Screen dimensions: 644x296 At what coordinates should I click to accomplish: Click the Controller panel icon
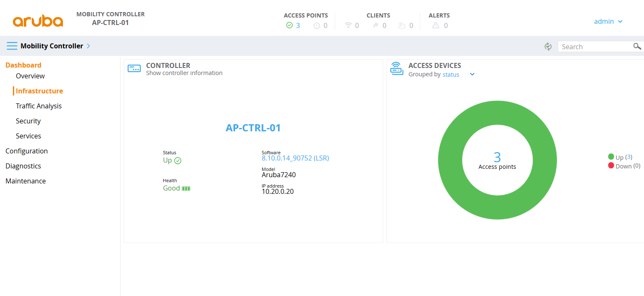(x=134, y=68)
